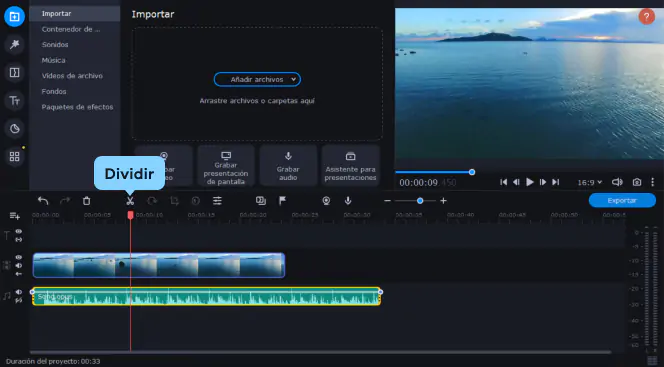Open the Añadir archivos dropdown
The width and height of the screenshot is (664, 367).
257,79
